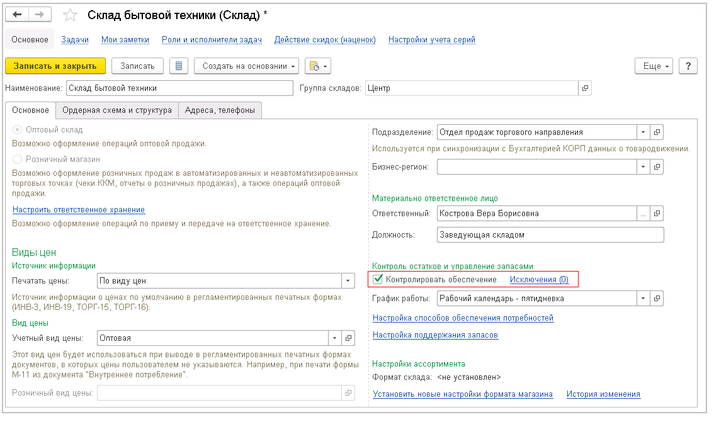Add the warehouse to favorites with star icon
714x421 pixels.
[69, 15]
